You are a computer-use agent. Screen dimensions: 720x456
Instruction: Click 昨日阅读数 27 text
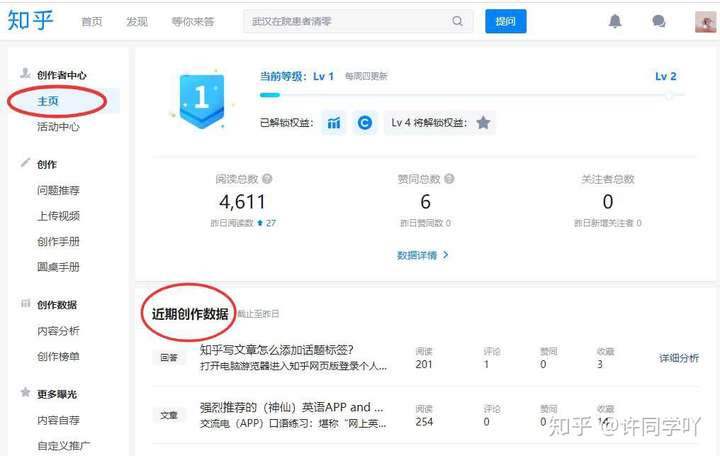pos(243,223)
